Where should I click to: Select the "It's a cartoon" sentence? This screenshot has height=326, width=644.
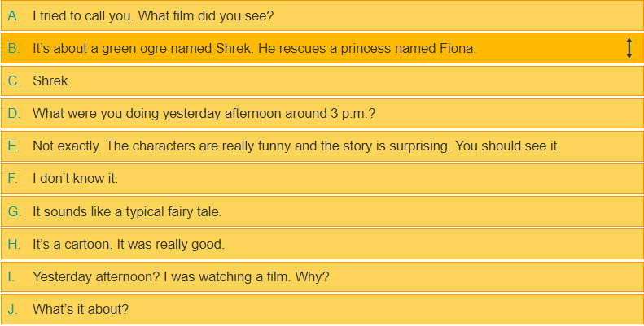pos(128,244)
